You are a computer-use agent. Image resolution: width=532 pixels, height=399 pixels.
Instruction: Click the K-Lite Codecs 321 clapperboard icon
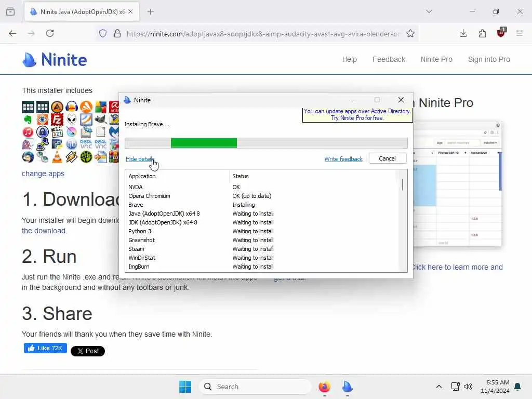pyautogui.click(x=57, y=132)
